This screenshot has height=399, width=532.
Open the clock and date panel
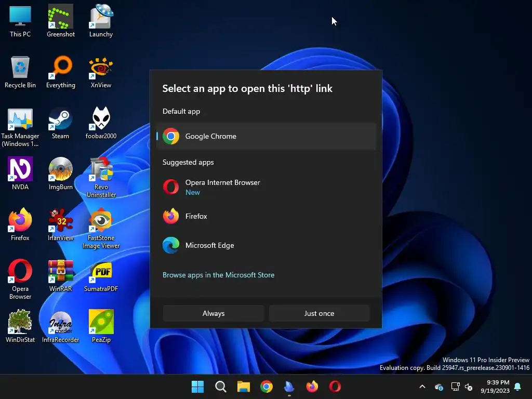495,387
